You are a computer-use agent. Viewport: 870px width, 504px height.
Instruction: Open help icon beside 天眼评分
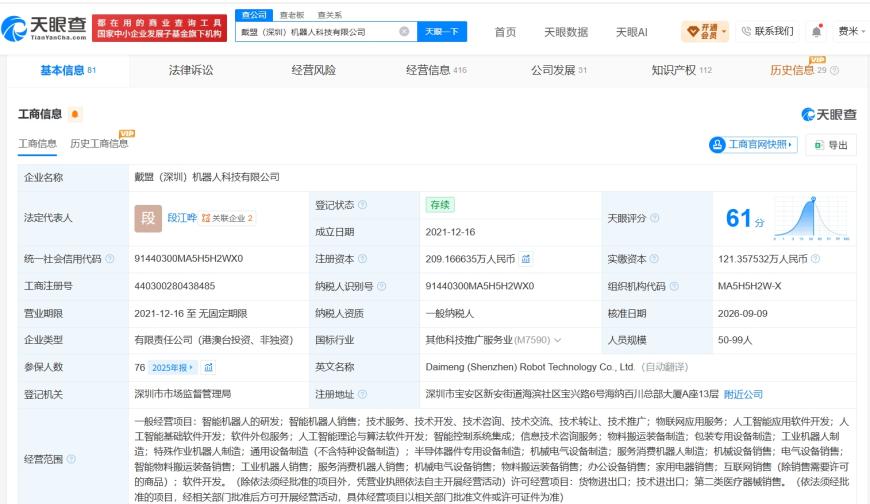[655, 218]
